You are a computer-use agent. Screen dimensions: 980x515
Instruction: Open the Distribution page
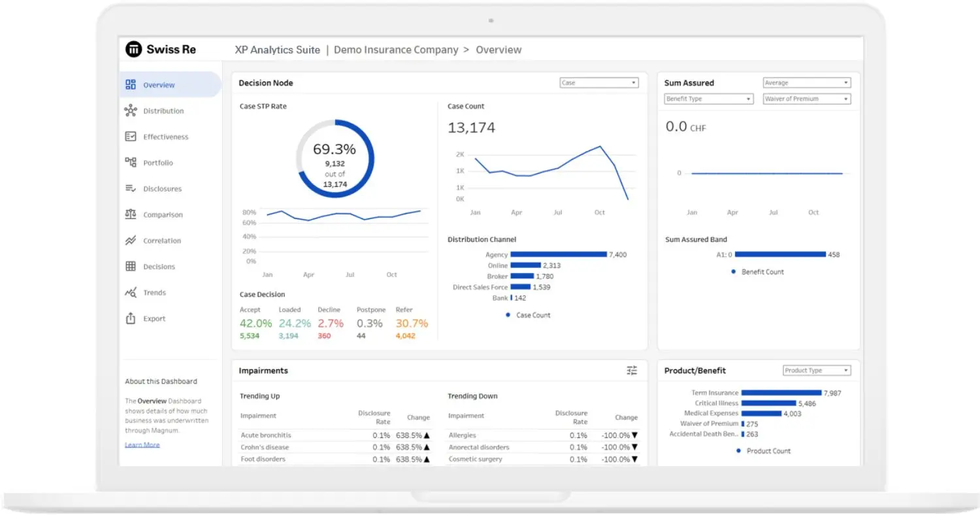click(x=163, y=111)
